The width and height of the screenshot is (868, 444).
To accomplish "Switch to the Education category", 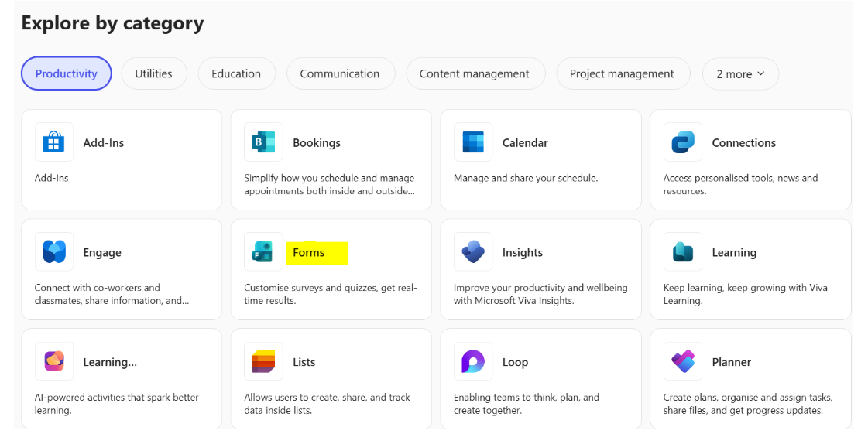I will (236, 74).
